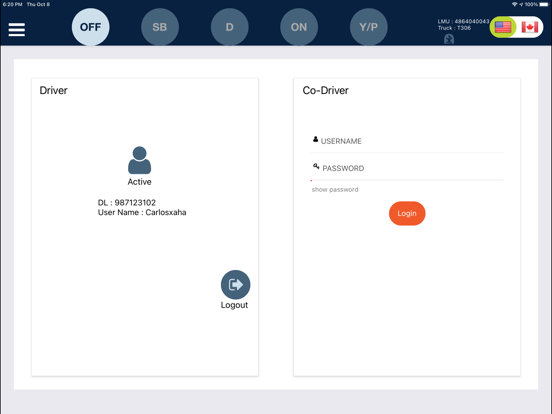Screen dimensions: 552x414
Task: Select the USA flag ruleset
Action: pyautogui.click(x=503, y=27)
